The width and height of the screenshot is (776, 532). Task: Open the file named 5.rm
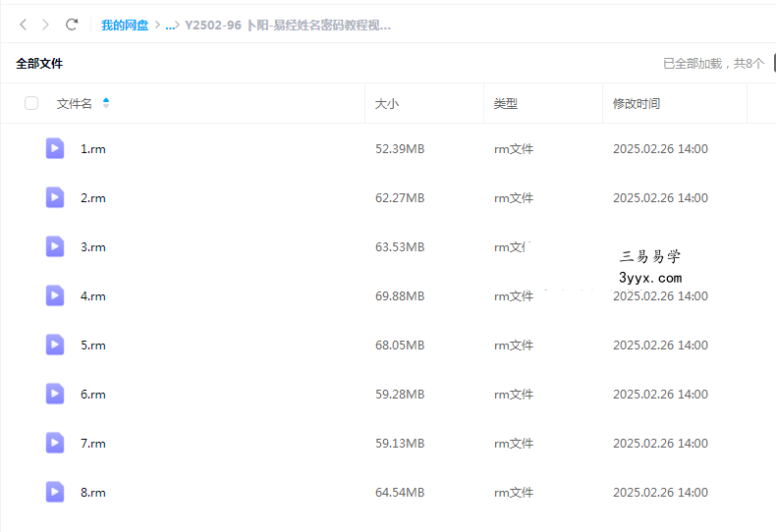pyautogui.click(x=93, y=346)
